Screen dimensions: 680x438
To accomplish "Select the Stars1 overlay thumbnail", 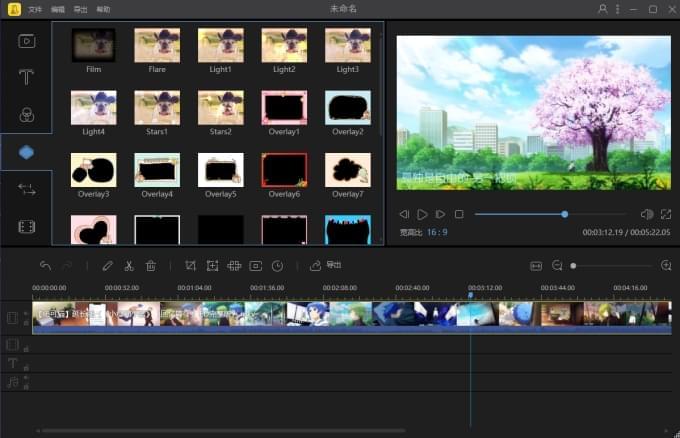I will pyautogui.click(x=157, y=108).
